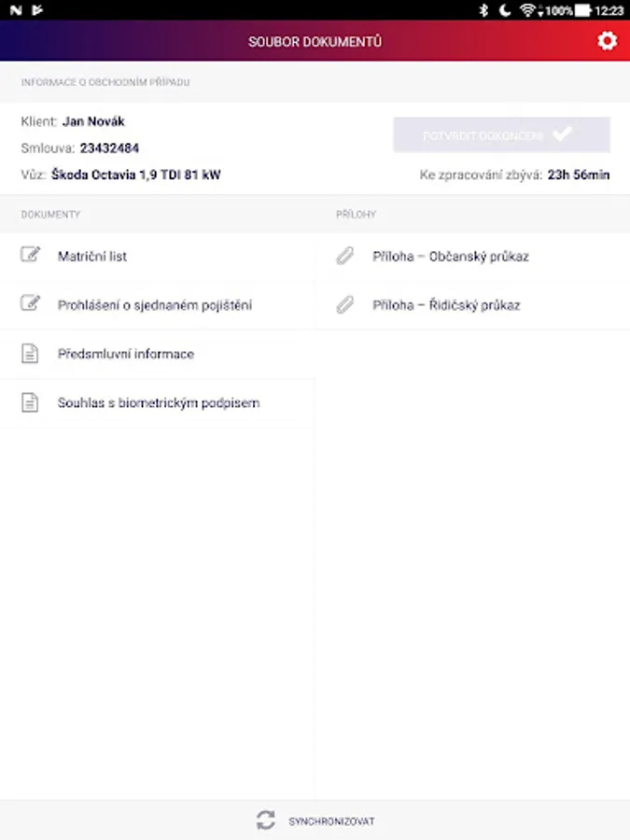
Task: Click the checkmark on the confirm button
Action: coord(562,133)
